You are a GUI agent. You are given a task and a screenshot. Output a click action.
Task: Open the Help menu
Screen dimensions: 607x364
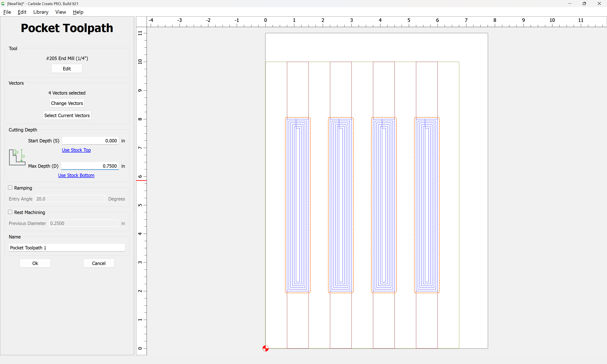point(78,12)
